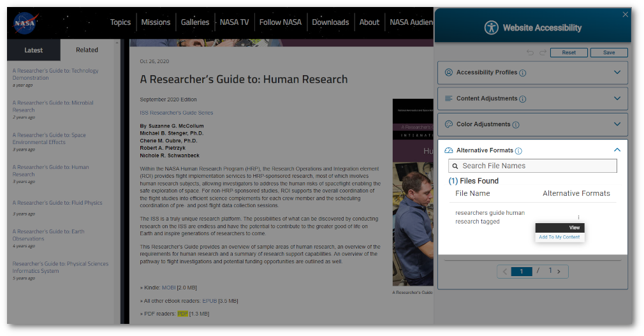This screenshot has width=644, height=336.
Task: Click the Color Adjustments palette icon
Action: point(448,124)
